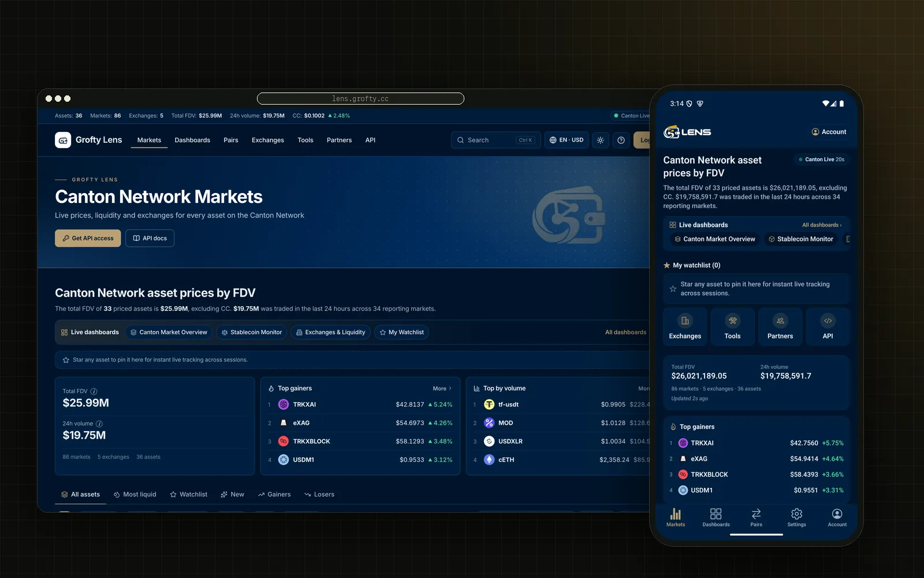
Task: Click the Grofty Lens logo icon
Action: coord(63,140)
